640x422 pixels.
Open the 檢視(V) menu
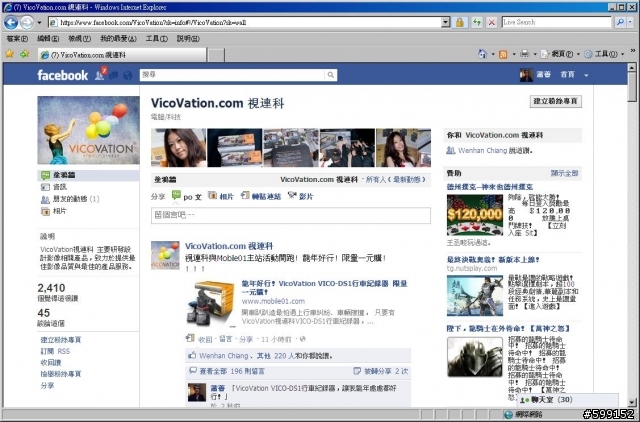tap(79, 39)
